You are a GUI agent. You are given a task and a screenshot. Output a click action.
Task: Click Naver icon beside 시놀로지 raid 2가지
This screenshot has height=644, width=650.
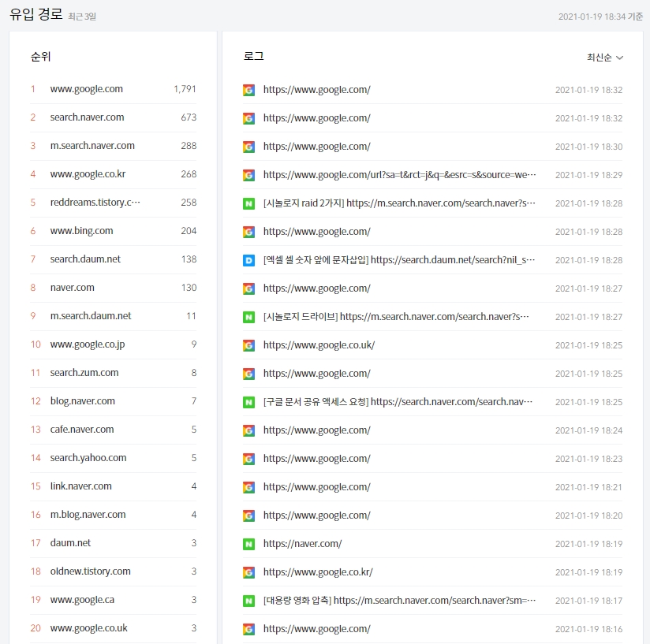(x=248, y=203)
